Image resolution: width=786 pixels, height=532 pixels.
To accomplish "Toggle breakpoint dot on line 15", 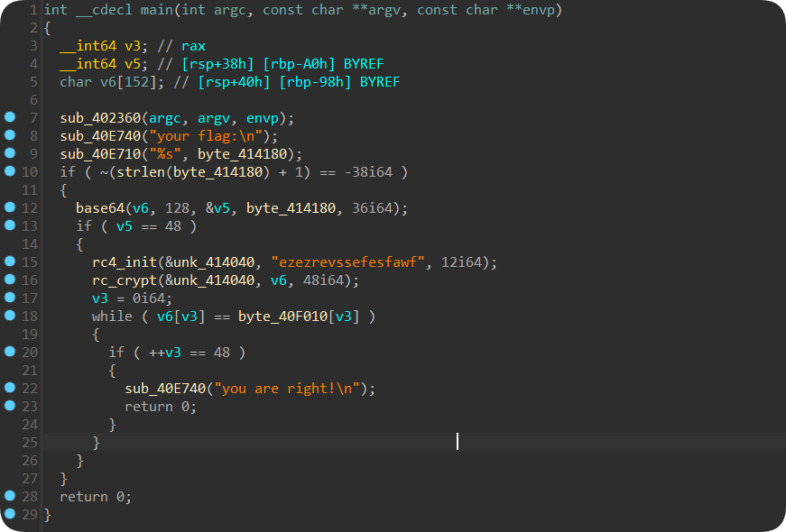I will tap(10, 261).
